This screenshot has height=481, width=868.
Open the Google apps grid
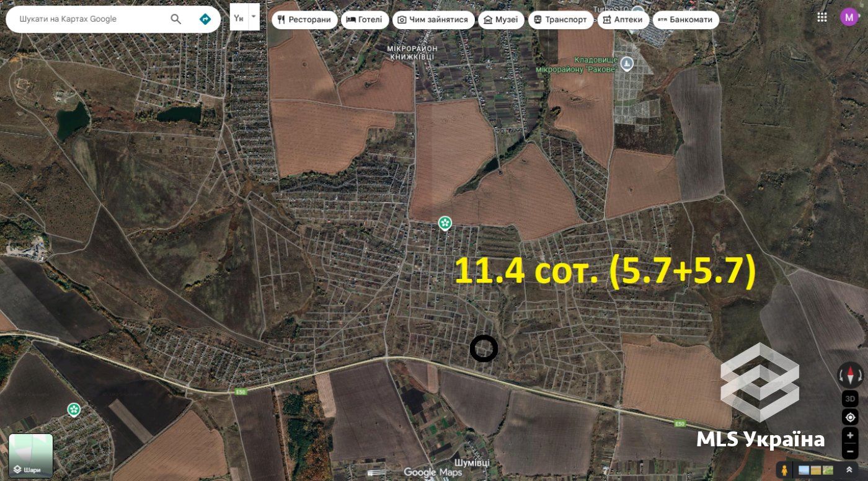point(822,17)
